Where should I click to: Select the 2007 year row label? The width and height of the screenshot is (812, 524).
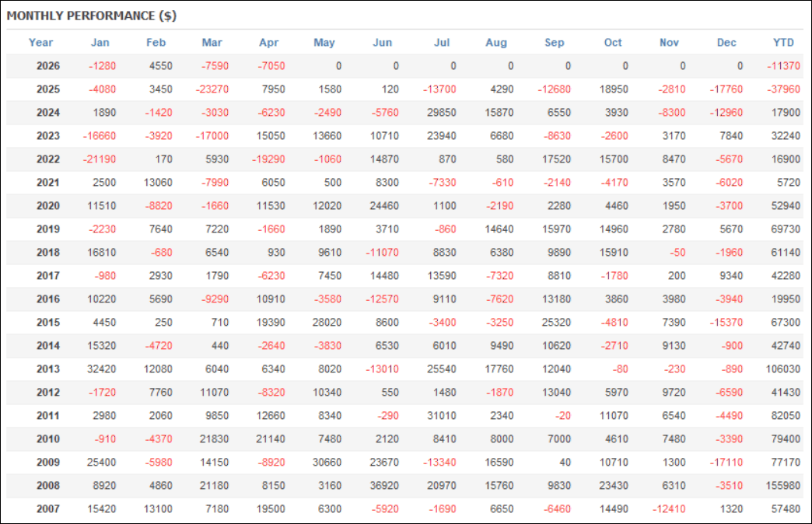48,508
